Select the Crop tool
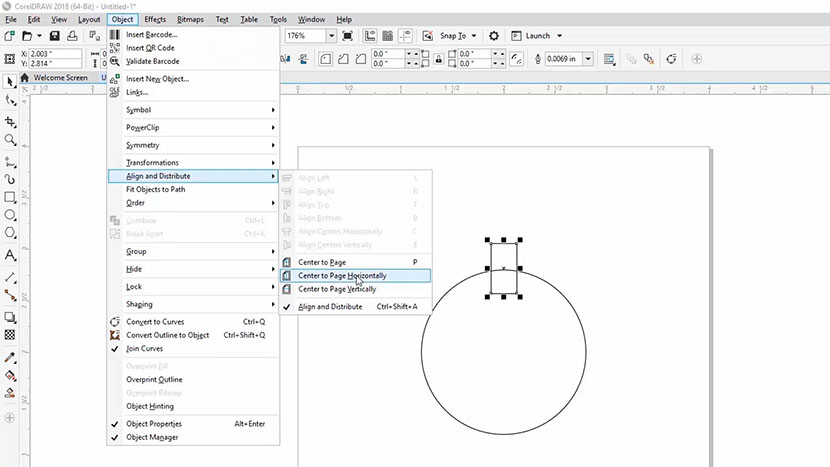Screen dimensions: 830x467 [x=10, y=121]
